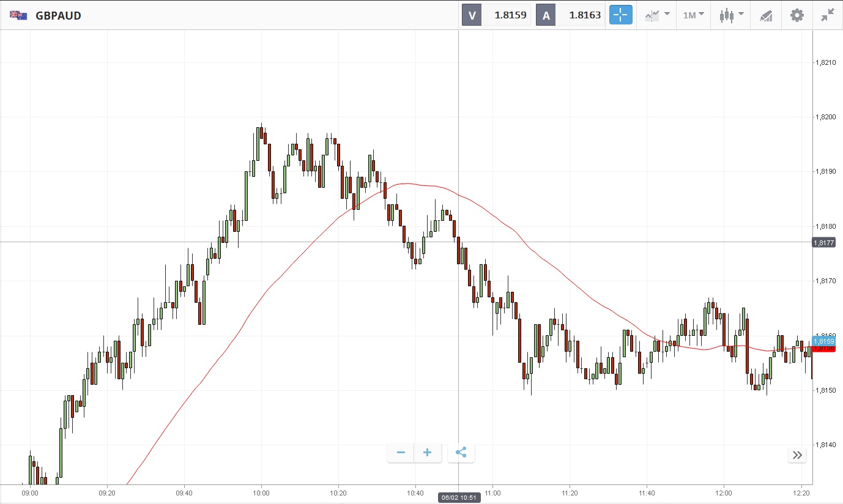The image size is (843, 504).
Task: Click the GBPAUD flag icon
Action: (18, 15)
